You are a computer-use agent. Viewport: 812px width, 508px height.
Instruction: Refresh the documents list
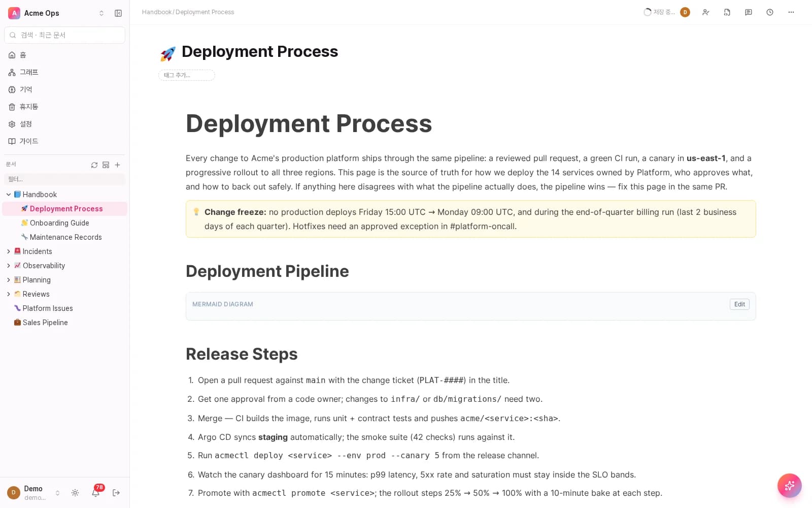pyautogui.click(x=94, y=165)
